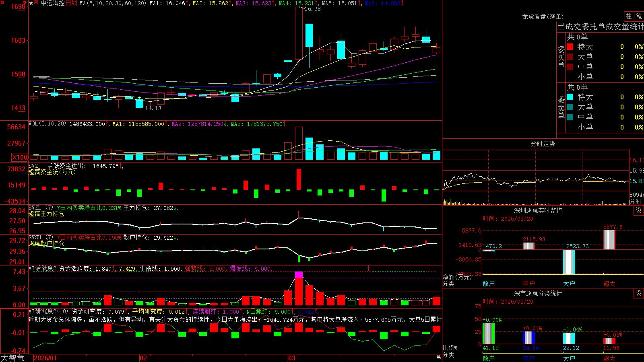Click the 委卖单 vertical label
This screenshot has height=362, width=644.
click(x=561, y=107)
